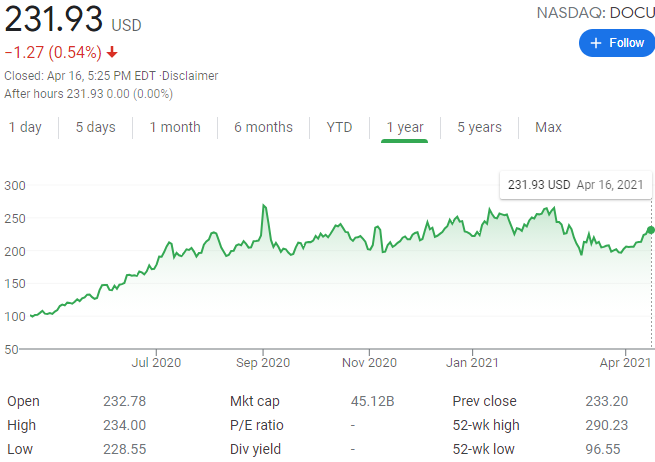Screen dimensions: 655x462
Task: Click the Div yield label
Action: 255,449
